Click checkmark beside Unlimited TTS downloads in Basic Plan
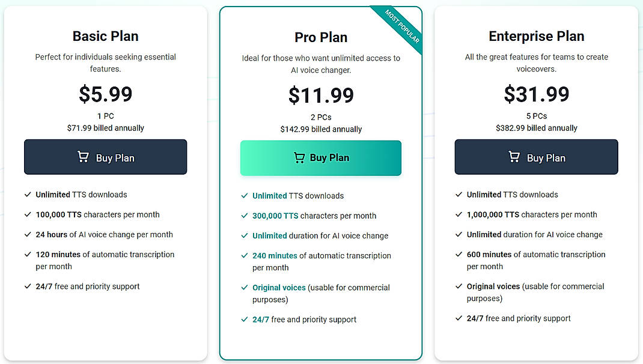The width and height of the screenshot is (643, 364). pyautogui.click(x=27, y=195)
